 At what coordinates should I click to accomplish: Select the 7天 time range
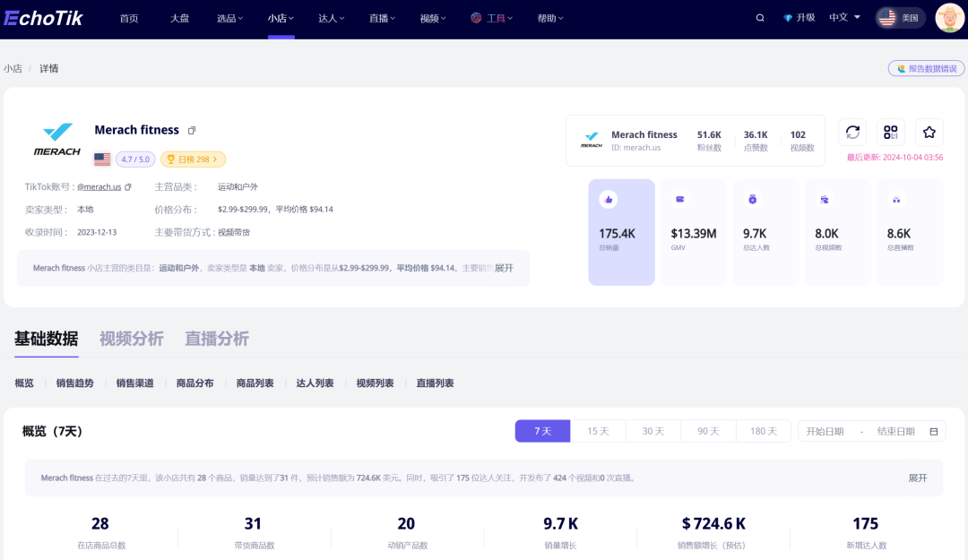pos(542,431)
